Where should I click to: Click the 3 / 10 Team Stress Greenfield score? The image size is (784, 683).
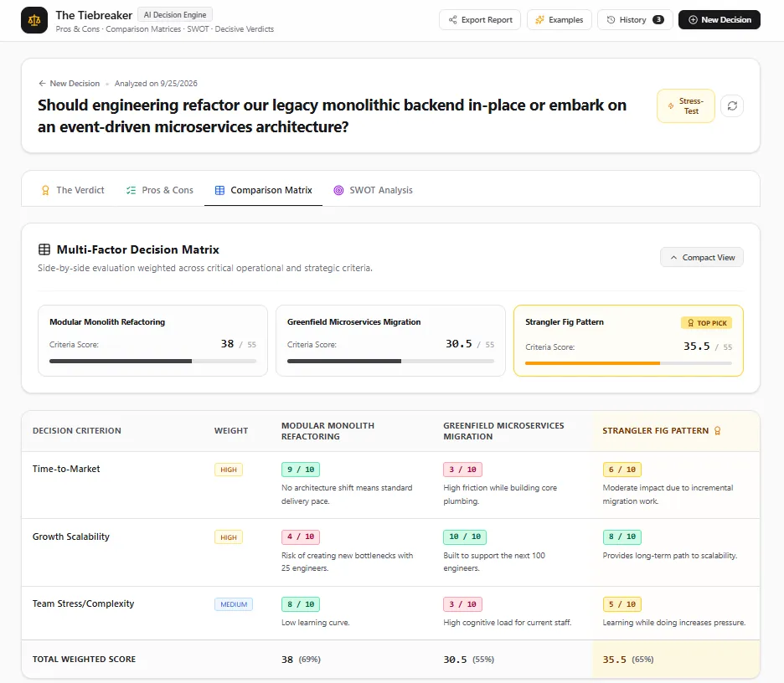(462, 604)
